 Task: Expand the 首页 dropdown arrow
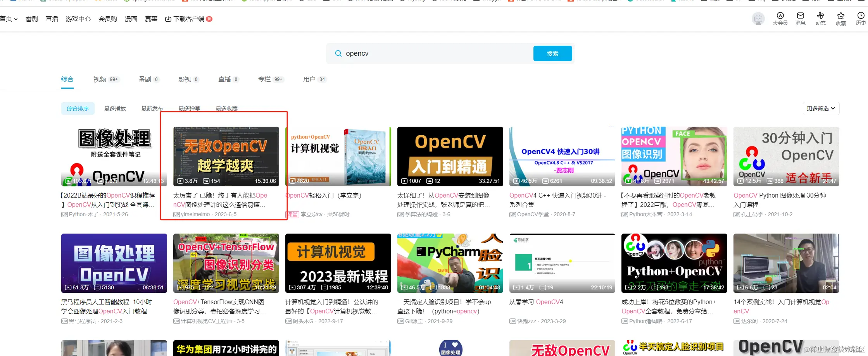[x=16, y=18]
